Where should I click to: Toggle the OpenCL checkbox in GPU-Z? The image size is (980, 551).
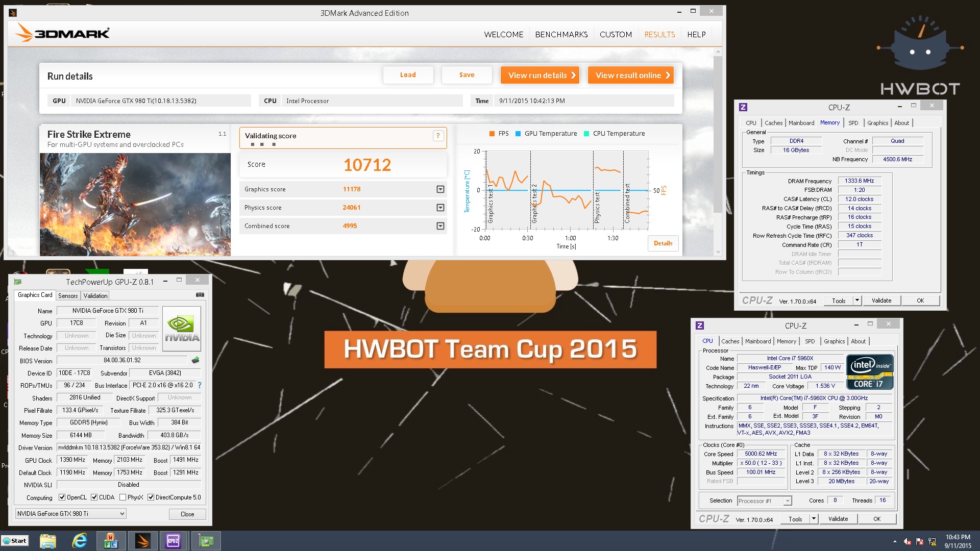coord(62,497)
